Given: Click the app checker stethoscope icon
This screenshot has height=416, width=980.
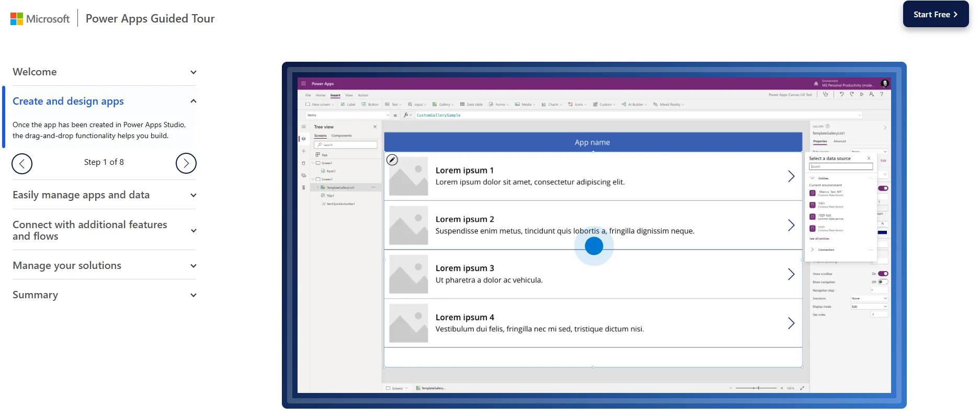Looking at the screenshot, I should (x=825, y=94).
